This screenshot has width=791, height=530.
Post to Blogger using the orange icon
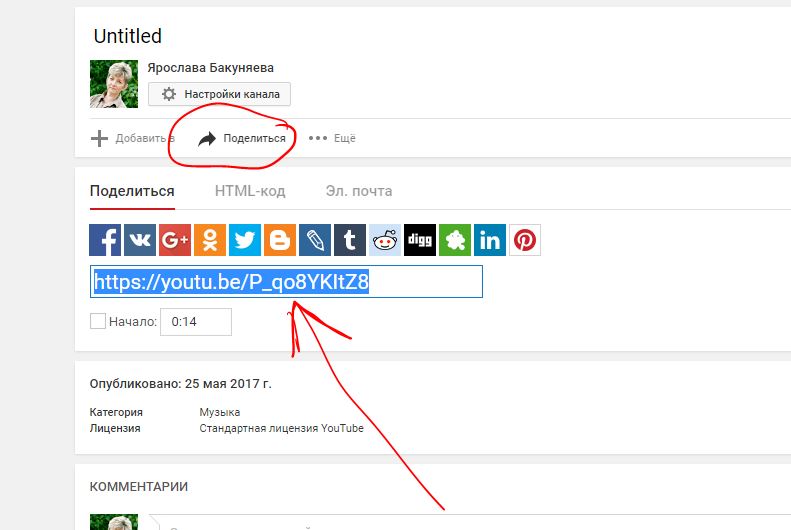280,240
